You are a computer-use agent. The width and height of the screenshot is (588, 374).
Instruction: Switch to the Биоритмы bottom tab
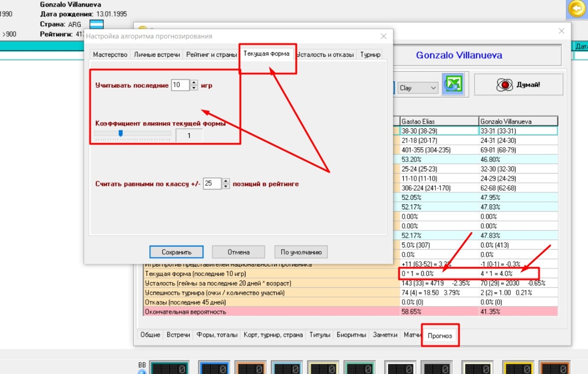pyautogui.click(x=351, y=335)
